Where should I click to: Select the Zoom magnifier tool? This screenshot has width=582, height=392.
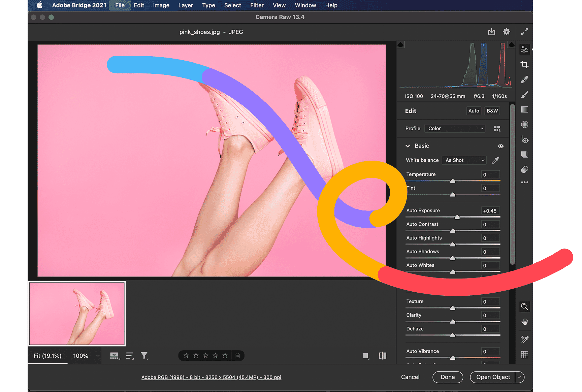(524, 307)
